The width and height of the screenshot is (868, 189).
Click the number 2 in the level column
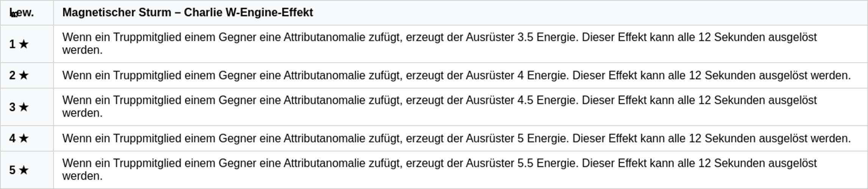click(12, 76)
